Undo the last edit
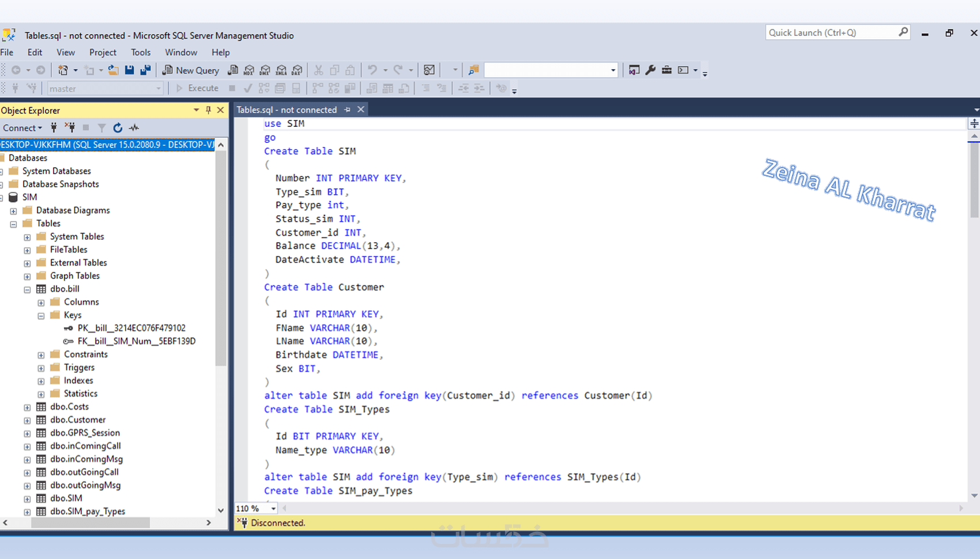The height and width of the screenshot is (559, 980). tap(372, 70)
